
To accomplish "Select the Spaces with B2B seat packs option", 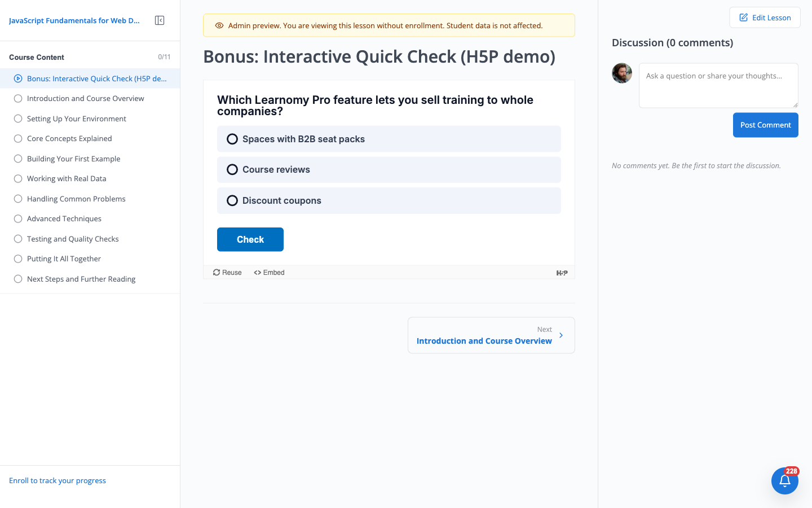I will pyautogui.click(x=389, y=139).
